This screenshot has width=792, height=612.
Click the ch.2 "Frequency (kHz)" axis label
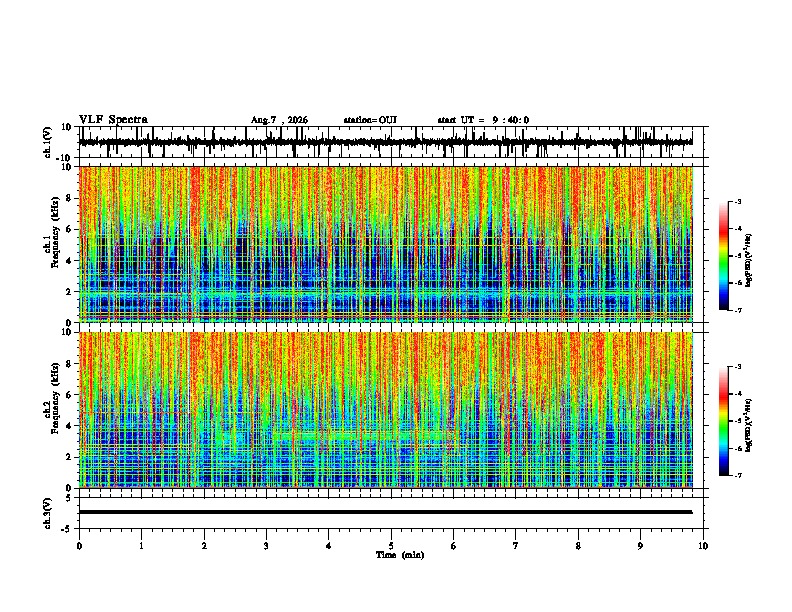55,398
